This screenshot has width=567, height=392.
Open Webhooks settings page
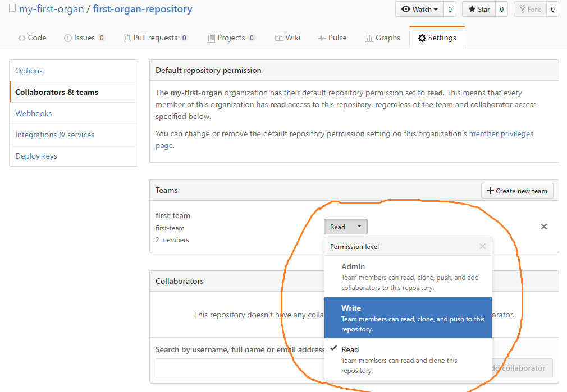[74, 113]
